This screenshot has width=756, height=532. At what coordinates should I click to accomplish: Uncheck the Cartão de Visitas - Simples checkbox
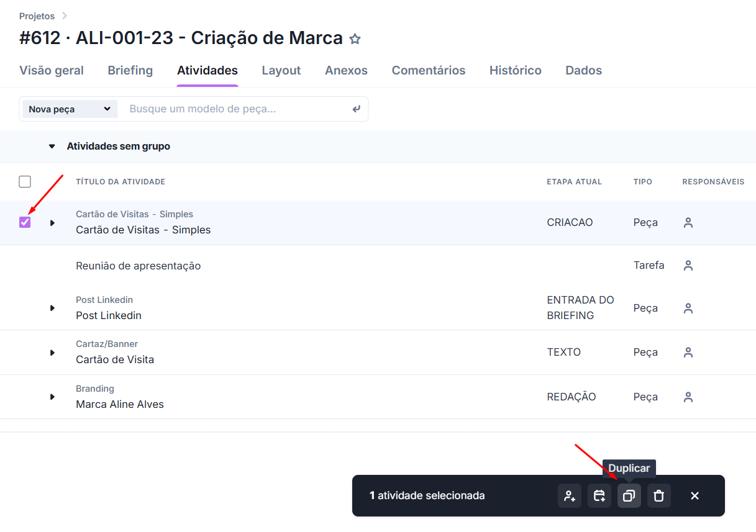click(x=25, y=222)
